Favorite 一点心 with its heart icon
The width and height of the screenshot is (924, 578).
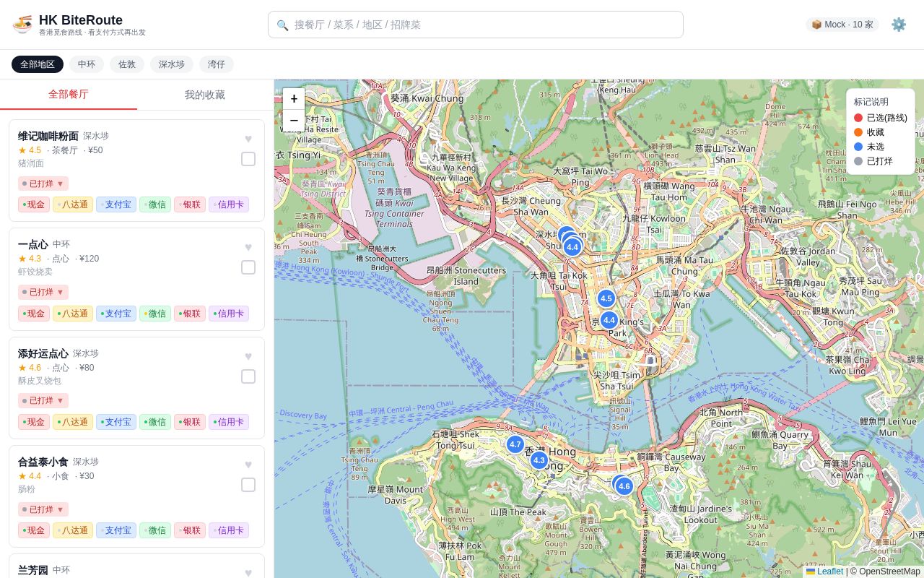(x=248, y=247)
